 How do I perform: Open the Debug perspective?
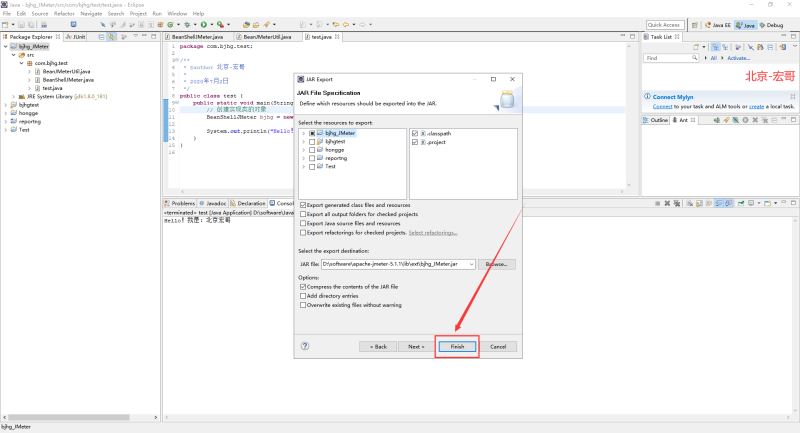coord(776,24)
